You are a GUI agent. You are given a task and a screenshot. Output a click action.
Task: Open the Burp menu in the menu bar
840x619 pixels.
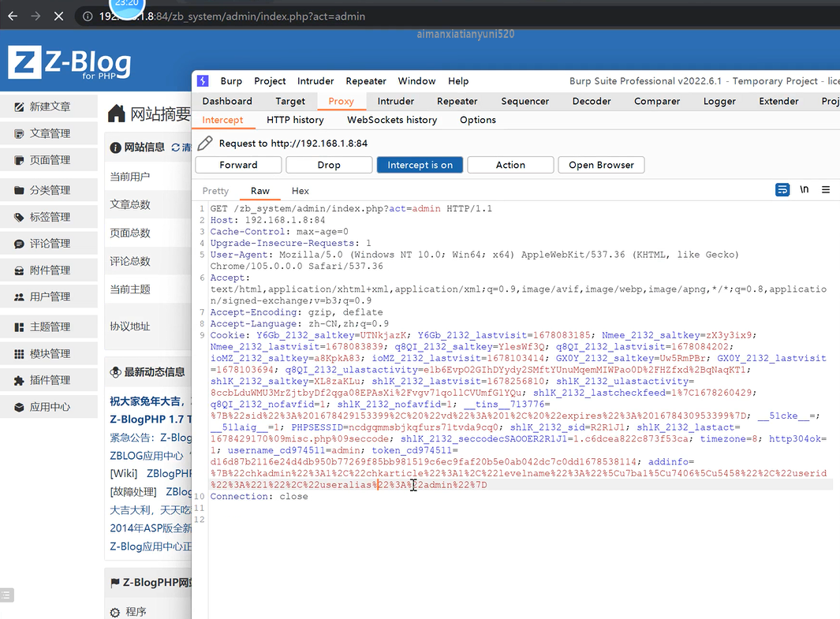[231, 81]
